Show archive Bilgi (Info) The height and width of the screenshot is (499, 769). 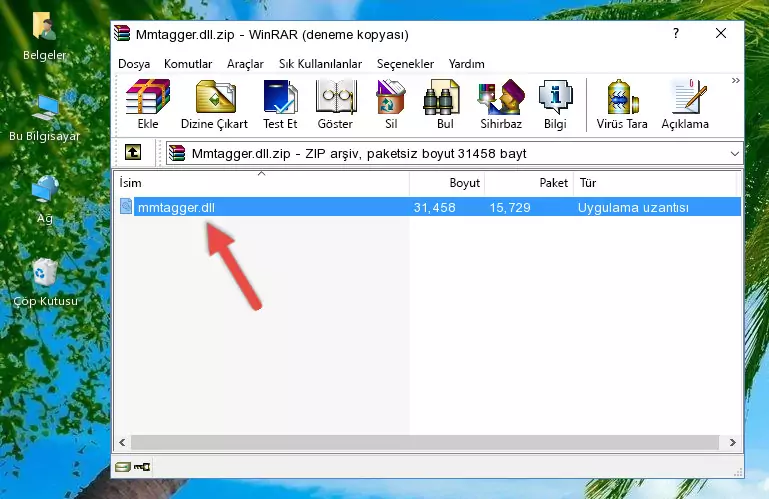point(555,104)
